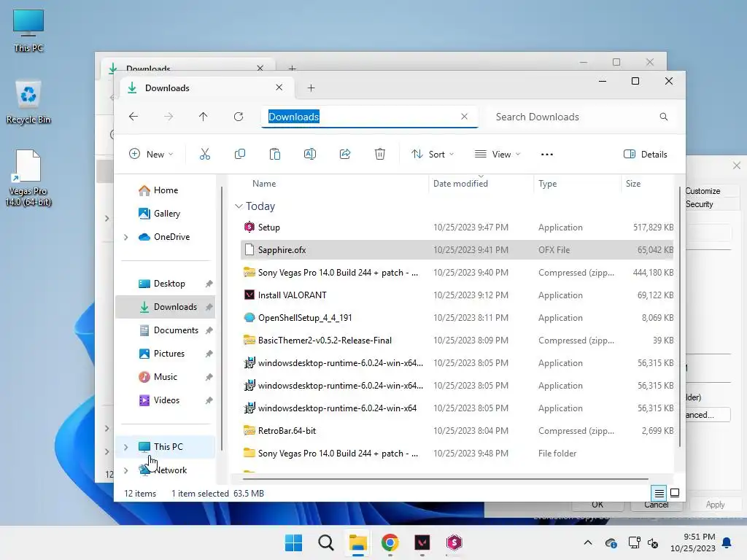Expand OneDrive in navigation pane
The width and height of the screenshot is (747, 560).
tap(125, 237)
